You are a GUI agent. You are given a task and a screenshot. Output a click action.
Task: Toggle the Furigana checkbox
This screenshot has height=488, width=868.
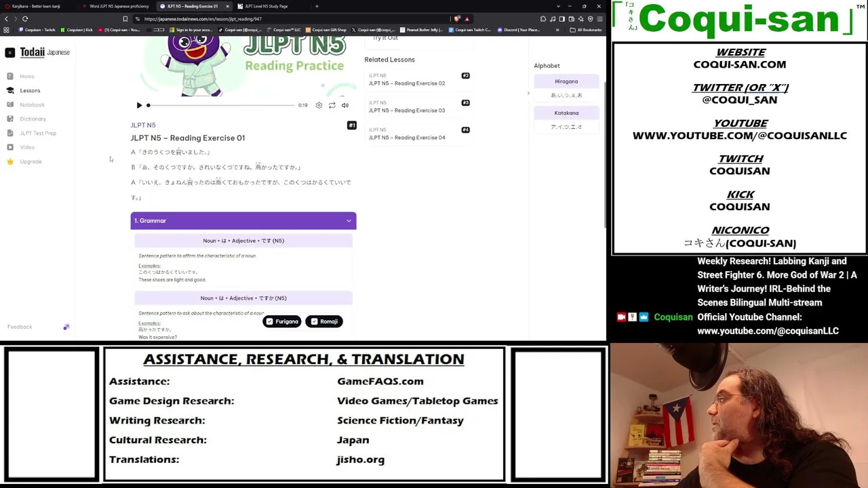(281, 321)
